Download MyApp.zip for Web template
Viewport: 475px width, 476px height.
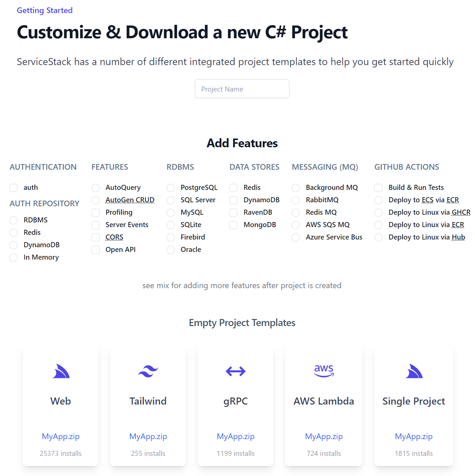[61, 436]
